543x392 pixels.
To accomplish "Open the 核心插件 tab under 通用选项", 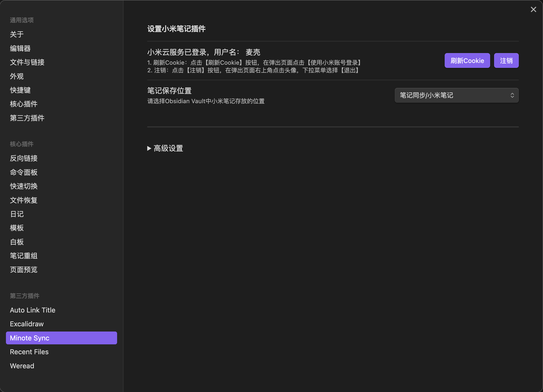I will tap(24, 104).
